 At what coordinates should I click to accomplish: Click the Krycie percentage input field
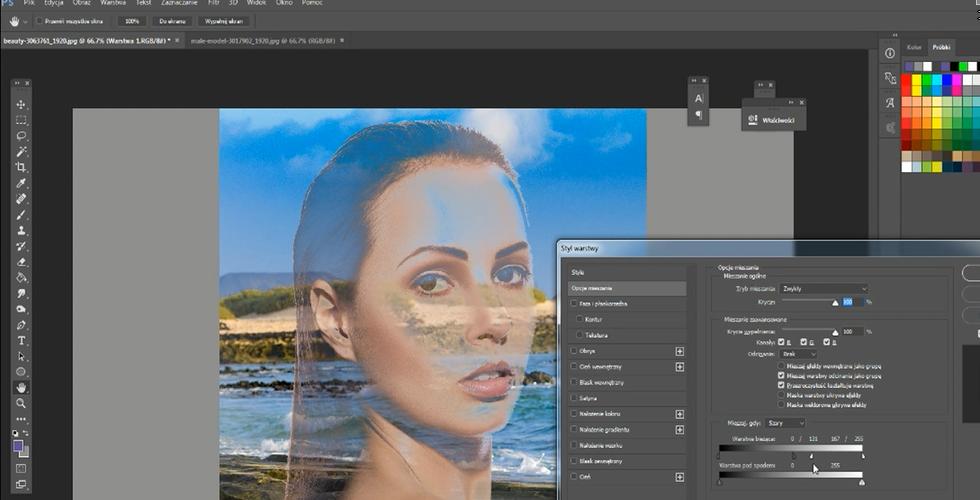(x=852, y=302)
